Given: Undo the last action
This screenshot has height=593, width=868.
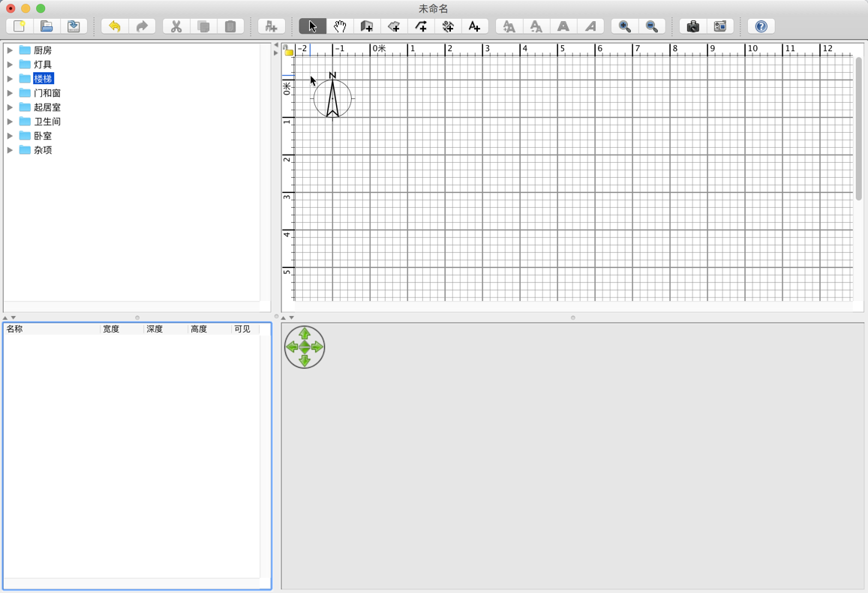Looking at the screenshot, I should [115, 26].
